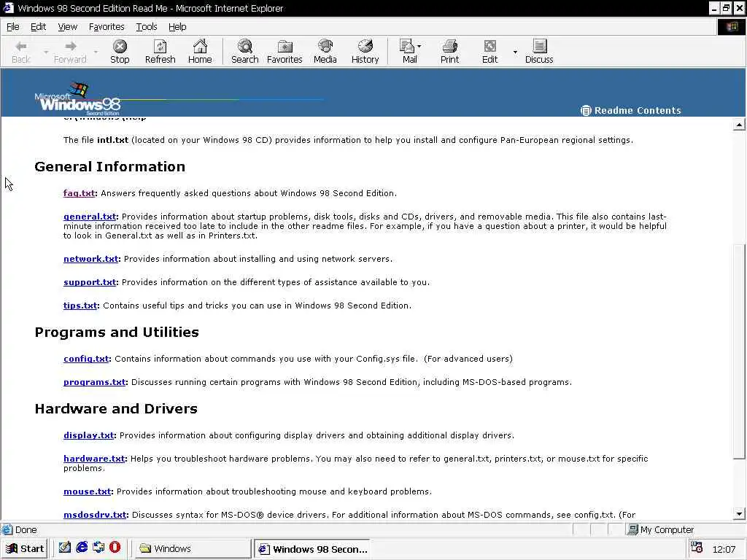Switch to Windows folder taskbar button
This screenshot has height=560, width=747.
pos(190,549)
